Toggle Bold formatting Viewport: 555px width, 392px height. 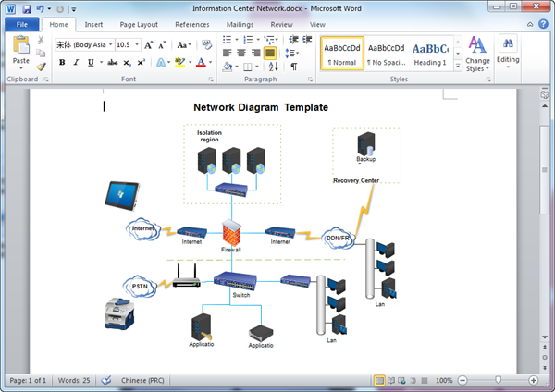pyautogui.click(x=62, y=63)
